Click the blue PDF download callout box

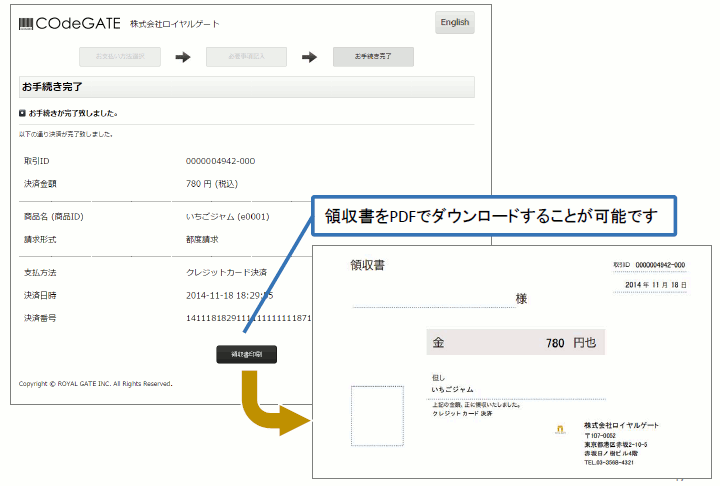click(x=495, y=215)
